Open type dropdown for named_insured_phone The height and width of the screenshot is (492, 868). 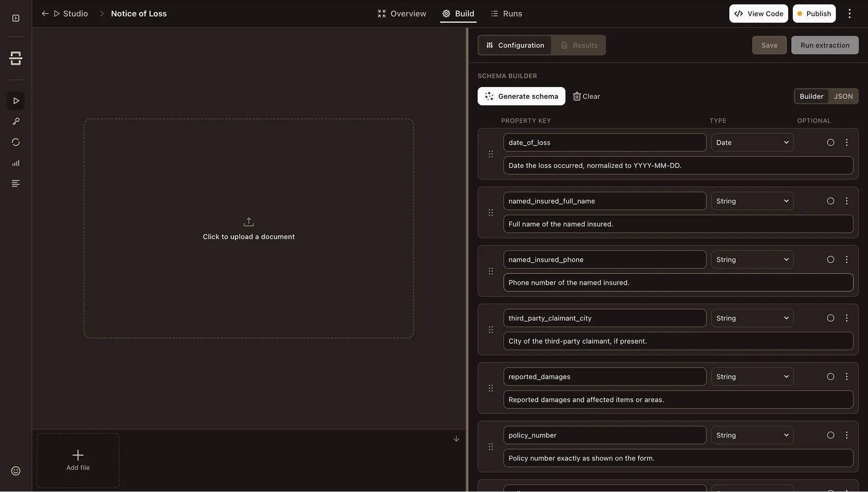pyautogui.click(x=752, y=260)
